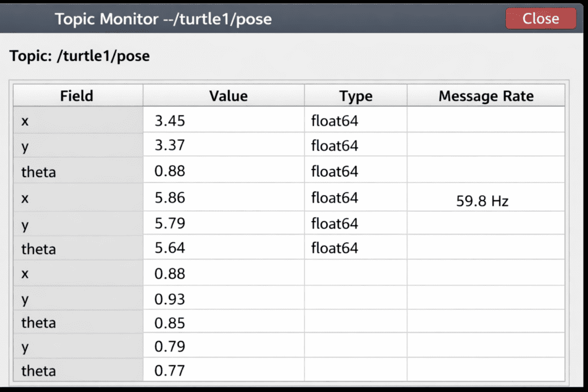This screenshot has width=588, height=392.
Task: Select the last row's value 0.77
Action: (x=170, y=371)
